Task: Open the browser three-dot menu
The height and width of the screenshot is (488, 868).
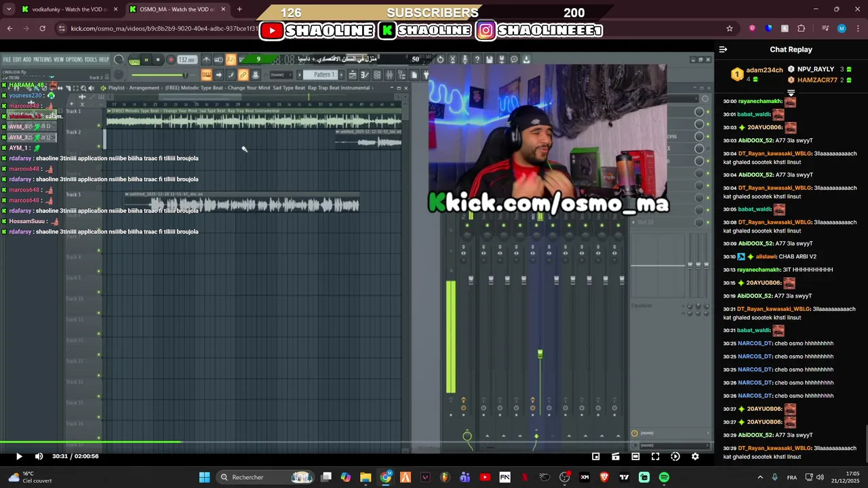Action: (x=857, y=28)
